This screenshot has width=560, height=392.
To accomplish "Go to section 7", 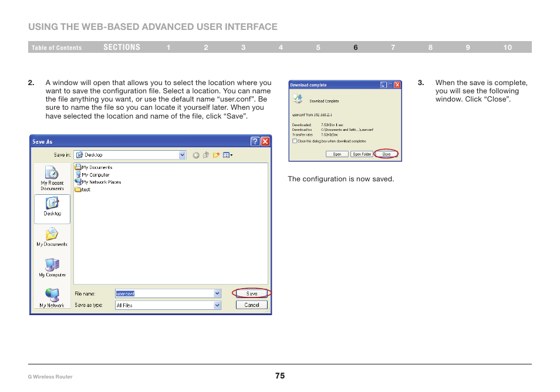I will tap(393, 48).
